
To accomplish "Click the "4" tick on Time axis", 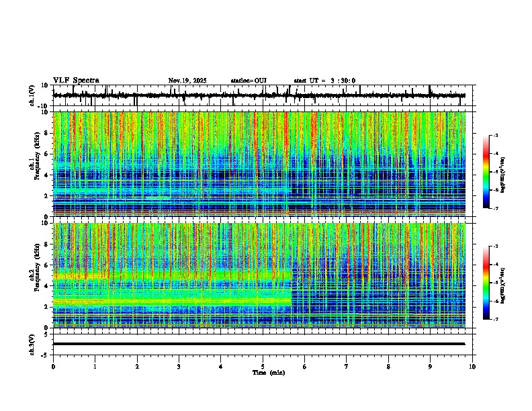I will (x=221, y=367).
